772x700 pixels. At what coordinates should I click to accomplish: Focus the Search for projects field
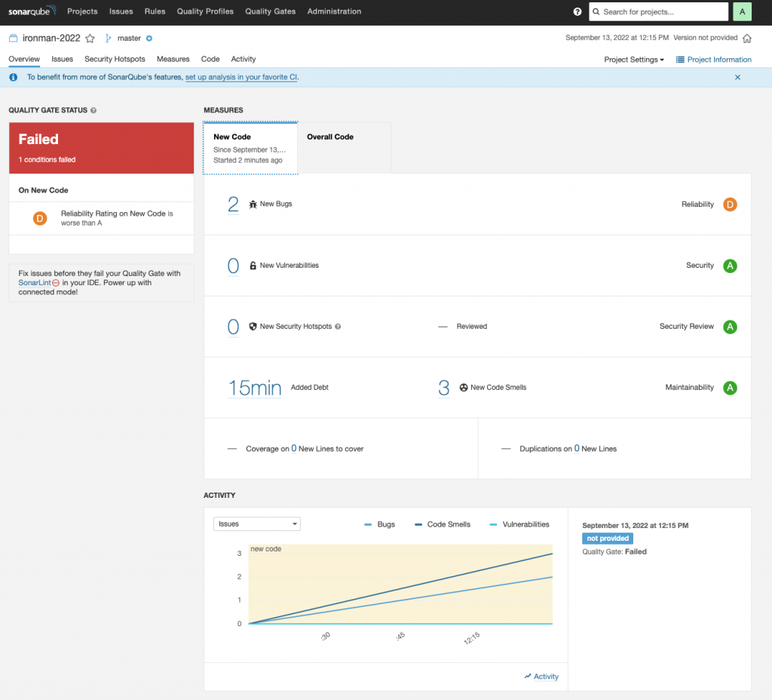(658, 12)
